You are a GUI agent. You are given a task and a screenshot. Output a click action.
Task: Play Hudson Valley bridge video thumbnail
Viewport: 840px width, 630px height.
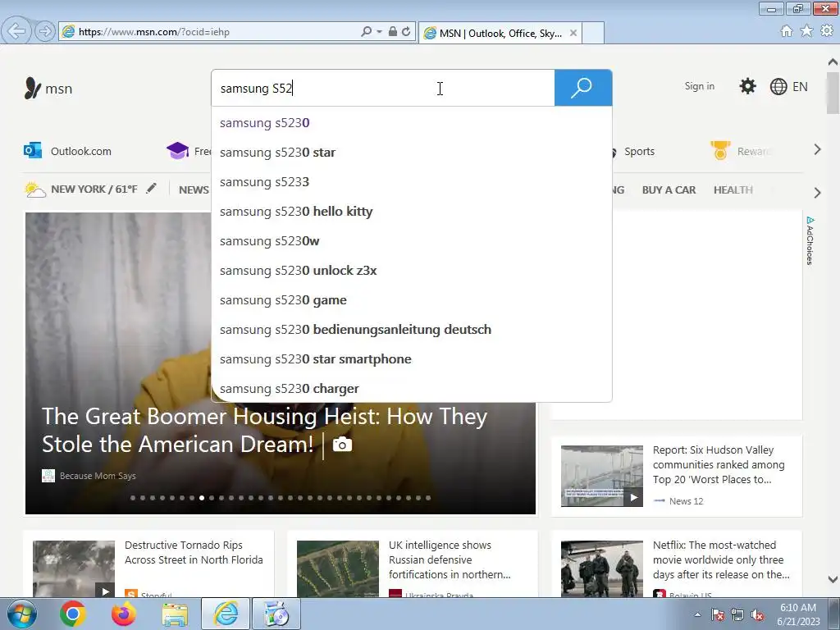[x=601, y=476]
